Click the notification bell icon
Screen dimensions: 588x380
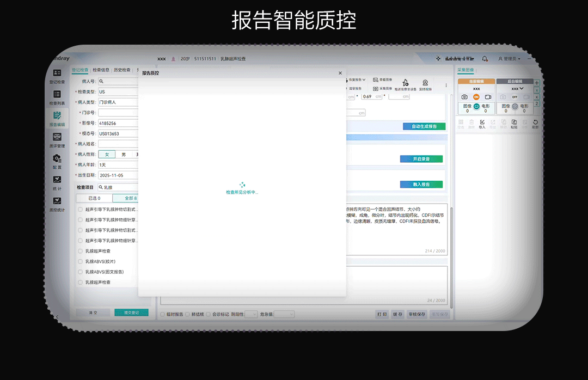point(485,58)
